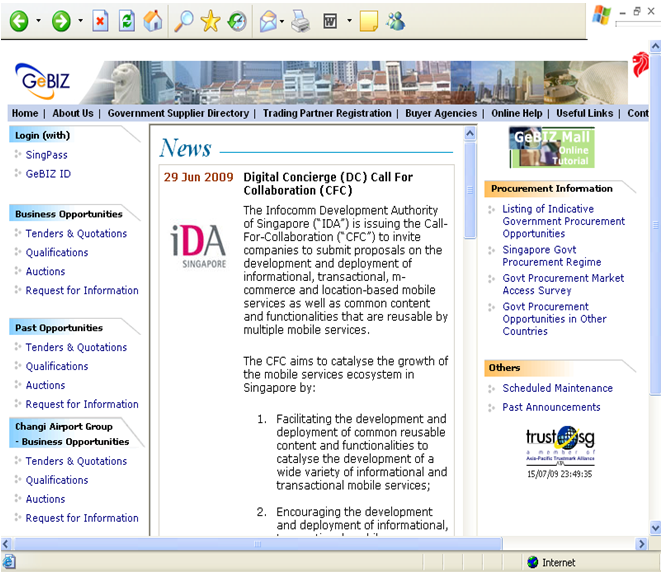Viewport: 661px width, 575px height.
Task: Click the GeBIZ logo
Action: coord(42,81)
